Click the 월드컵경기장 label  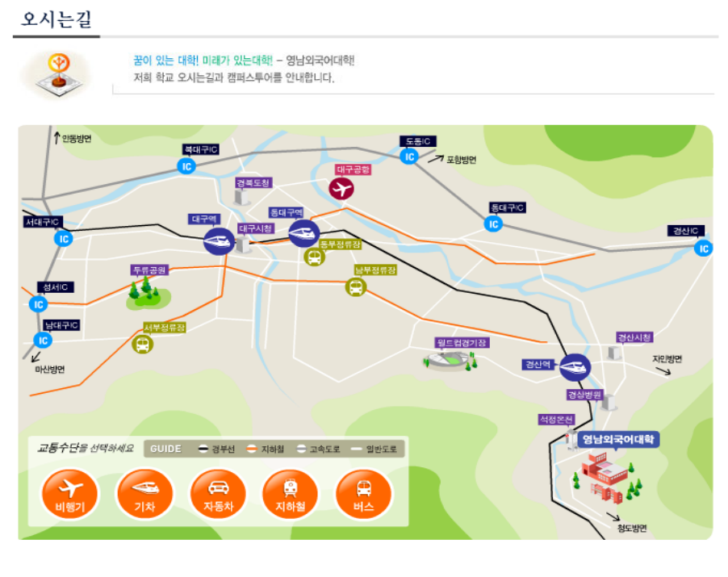pos(462,343)
